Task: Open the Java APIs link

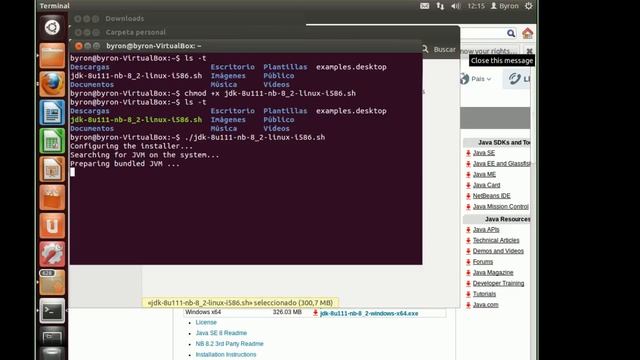Action: point(486,229)
